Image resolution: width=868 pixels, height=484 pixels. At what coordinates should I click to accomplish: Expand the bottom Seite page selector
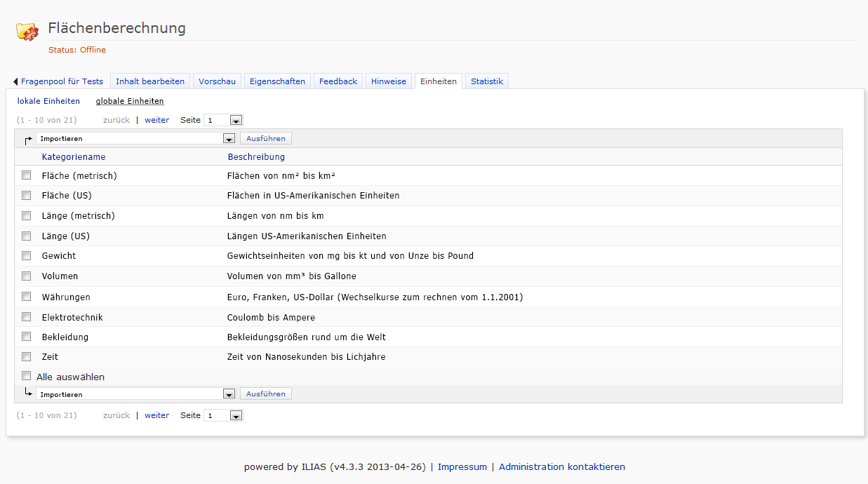tap(222, 416)
